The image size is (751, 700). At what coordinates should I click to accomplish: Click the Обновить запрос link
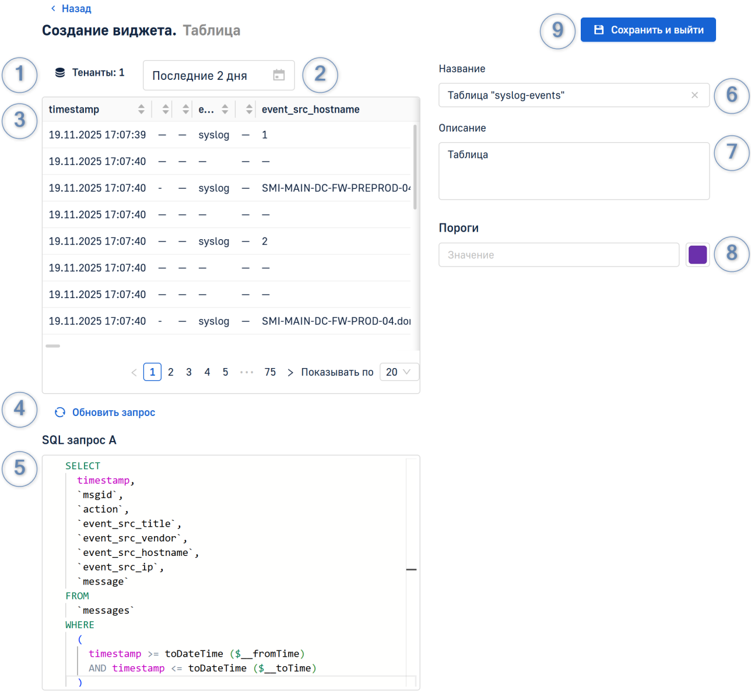point(113,412)
